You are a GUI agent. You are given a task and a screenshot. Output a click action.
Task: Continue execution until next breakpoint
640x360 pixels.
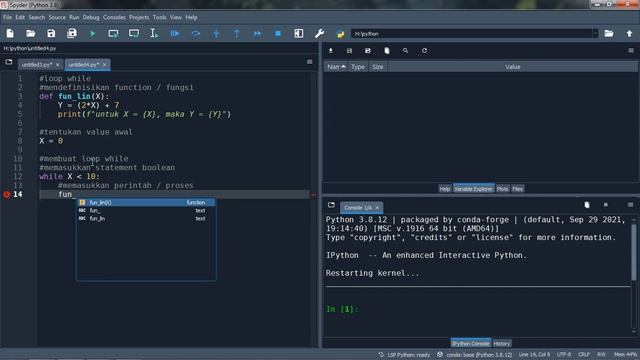tap(257, 33)
